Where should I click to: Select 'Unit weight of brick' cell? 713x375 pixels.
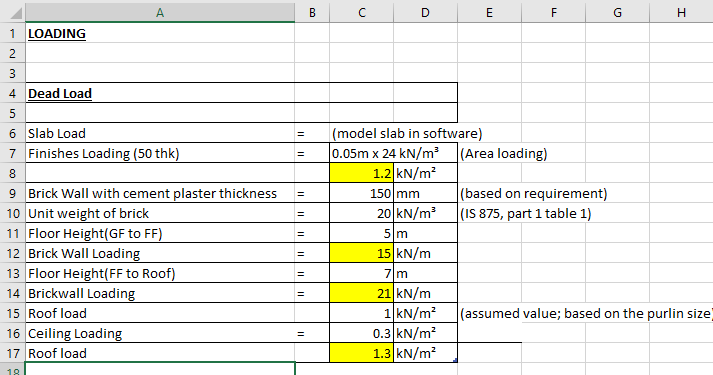(160, 213)
